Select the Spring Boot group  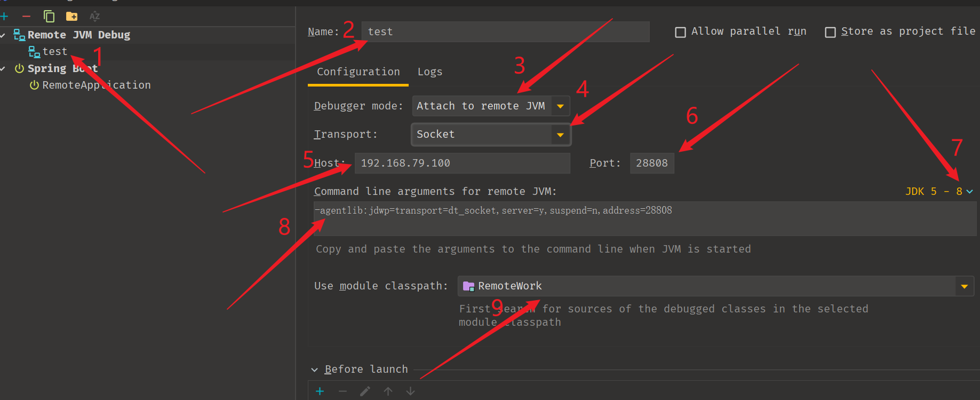[x=62, y=68]
